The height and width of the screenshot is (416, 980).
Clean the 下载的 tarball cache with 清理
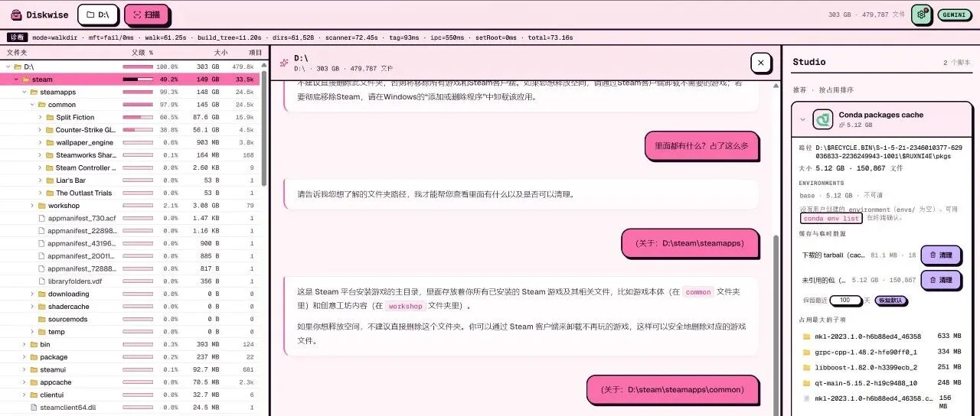[940, 255]
